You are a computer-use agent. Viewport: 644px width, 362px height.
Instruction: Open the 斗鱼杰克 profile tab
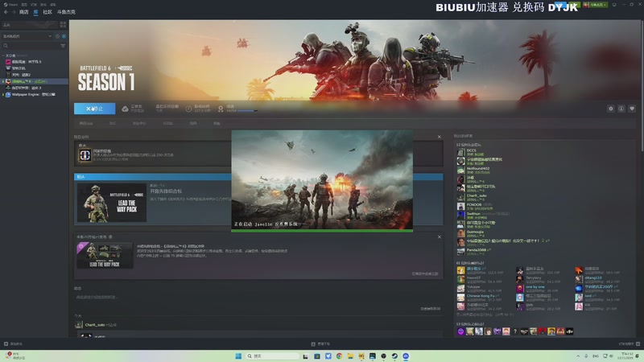(66, 12)
